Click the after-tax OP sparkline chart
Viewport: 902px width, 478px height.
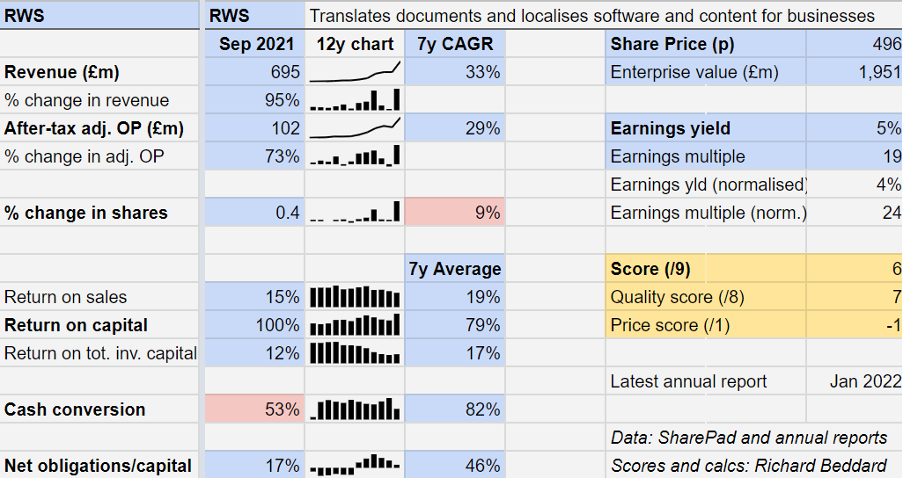coord(354,128)
